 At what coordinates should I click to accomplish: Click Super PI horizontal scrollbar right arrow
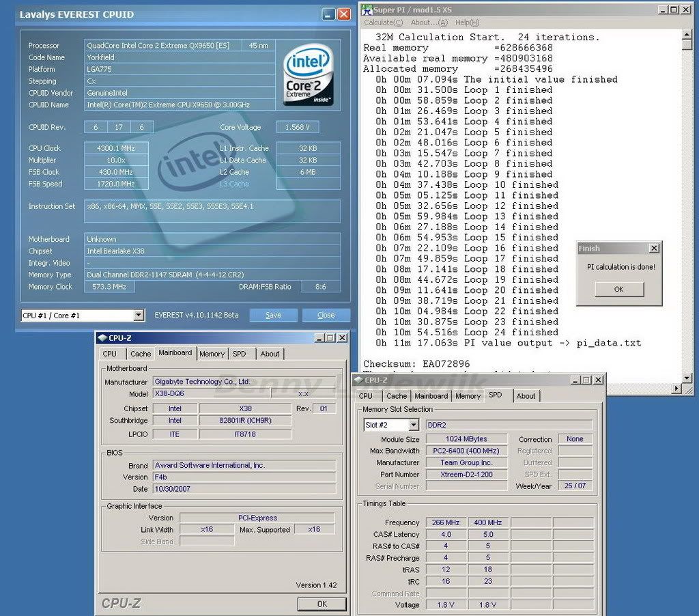tap(678, 389)
